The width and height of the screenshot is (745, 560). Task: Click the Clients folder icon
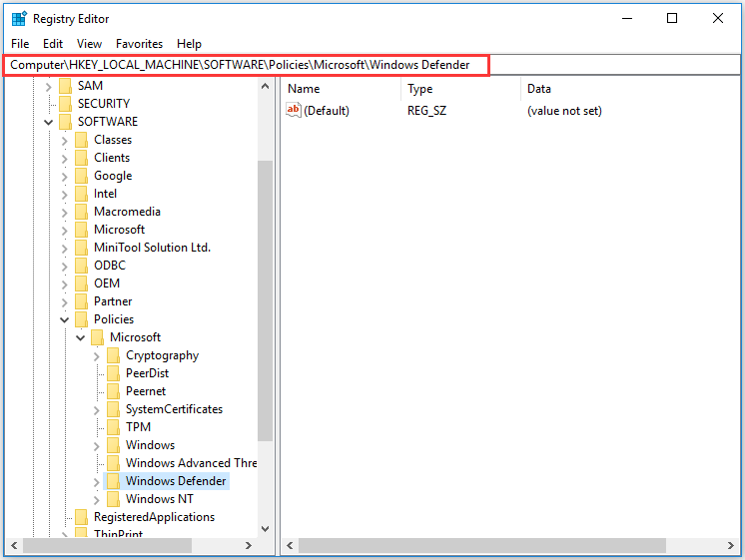(x=81, y=158)
